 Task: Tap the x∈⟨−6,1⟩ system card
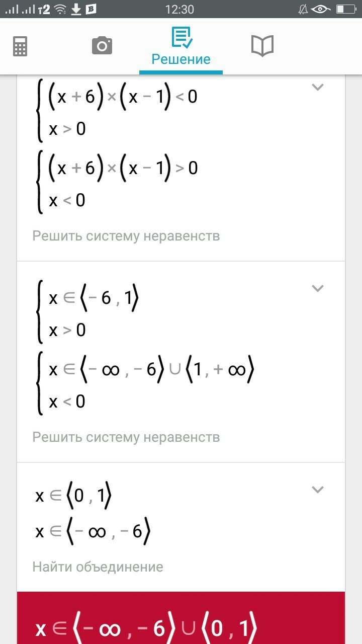[x=88, y=313]
